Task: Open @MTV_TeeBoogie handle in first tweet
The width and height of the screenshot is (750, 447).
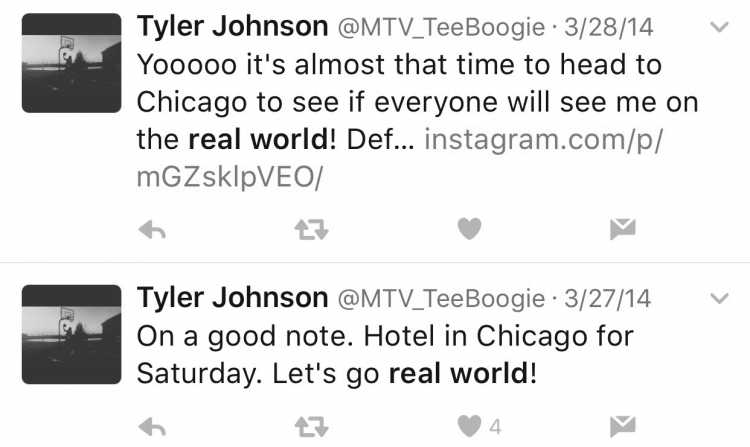Action: pos(441,28)
